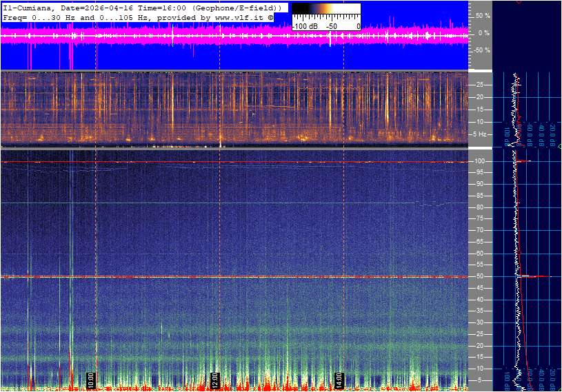This screenshot has width=562, height=392.
Task: Click the -100 dB color scale label
Action: [x=305, y=26]
